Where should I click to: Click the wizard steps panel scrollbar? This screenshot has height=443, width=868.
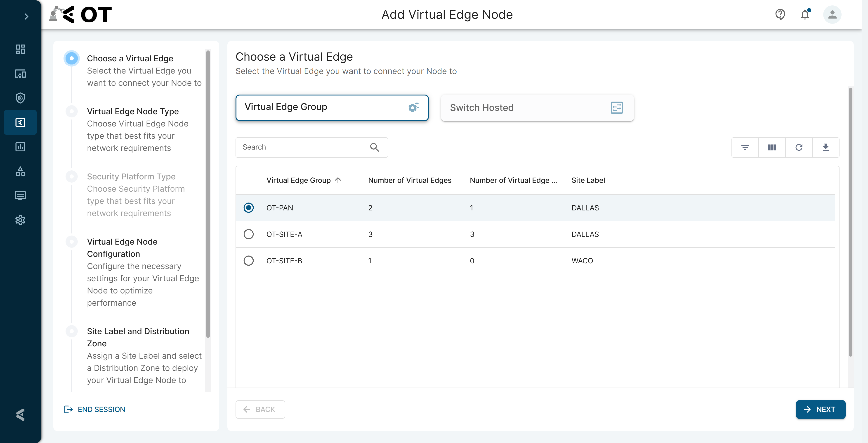[208, 194]
